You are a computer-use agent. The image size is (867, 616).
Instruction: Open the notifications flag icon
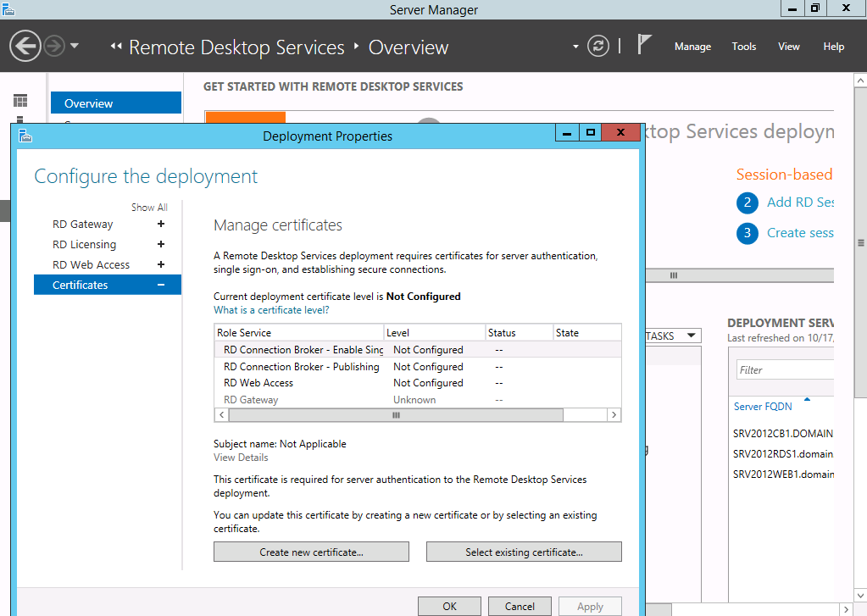click(643, 45)
